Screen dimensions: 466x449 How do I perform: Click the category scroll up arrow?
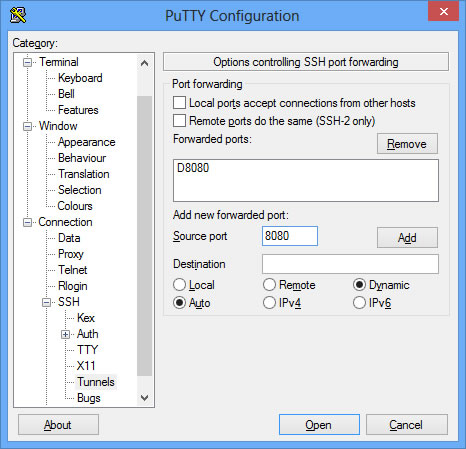pyautogui.click(x=144, y=63)
